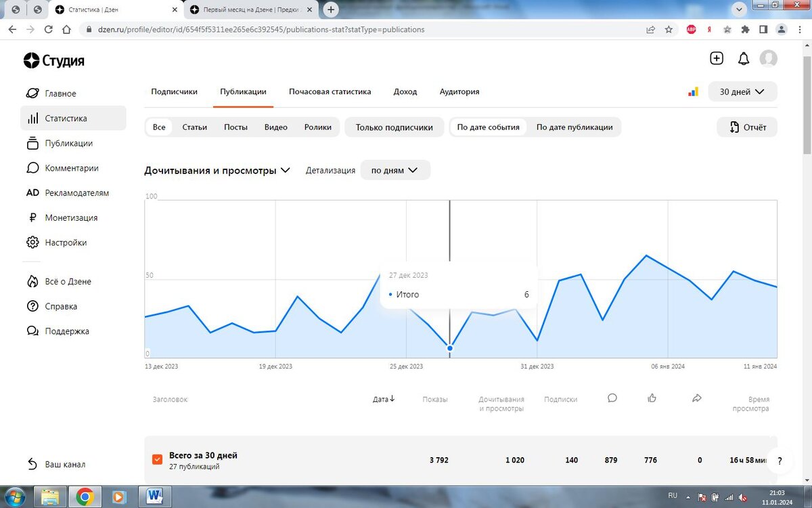Viewport: 812px width, 508px height.
Task: Click the Chrome taskbar icon
Action: coord(85,497)
